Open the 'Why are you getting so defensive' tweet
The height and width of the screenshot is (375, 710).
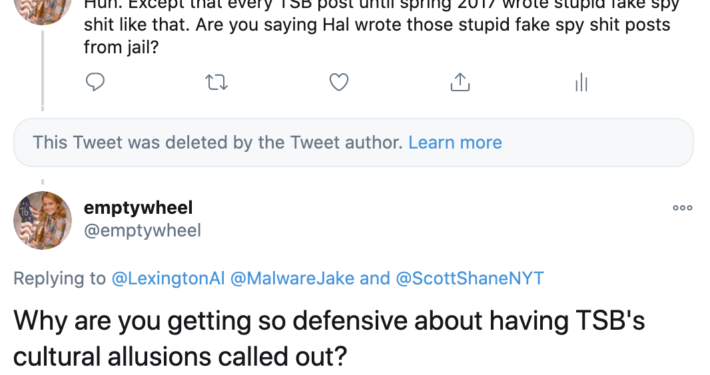coord(329,338)
